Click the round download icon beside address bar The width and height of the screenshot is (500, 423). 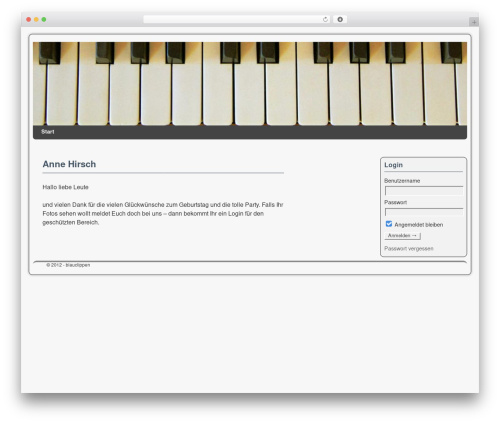tap(340, 20)
